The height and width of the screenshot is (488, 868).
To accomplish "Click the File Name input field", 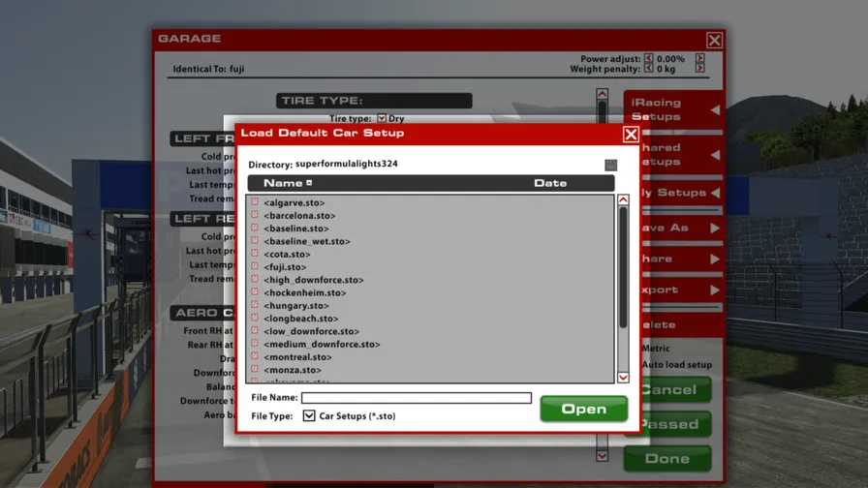I will 417,398.
